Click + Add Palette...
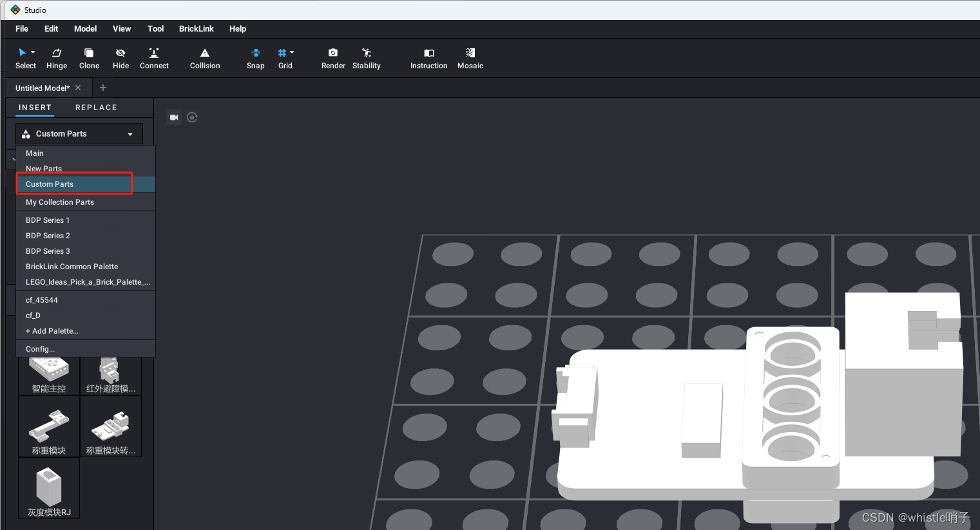 [86, 331]
